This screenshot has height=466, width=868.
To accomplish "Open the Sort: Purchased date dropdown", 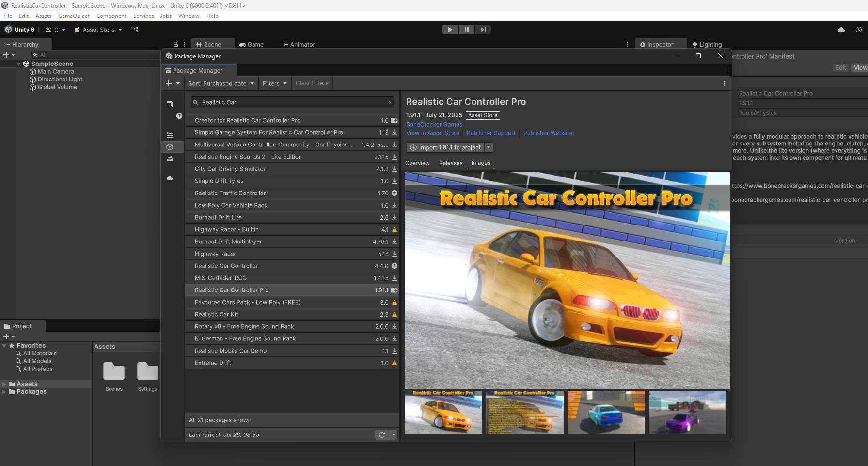I will pyautogui.click(x=221, y=83).
